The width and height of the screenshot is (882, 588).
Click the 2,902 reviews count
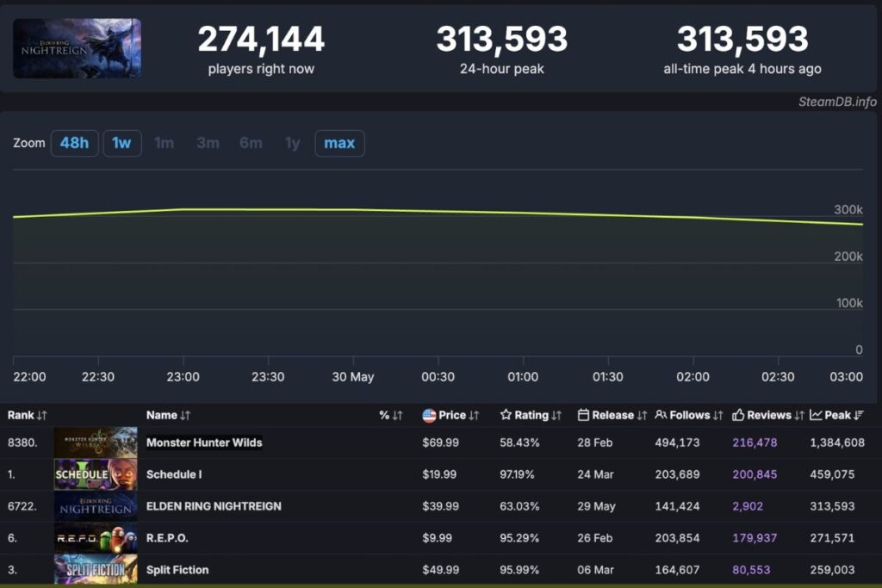(x=748, y=506)
